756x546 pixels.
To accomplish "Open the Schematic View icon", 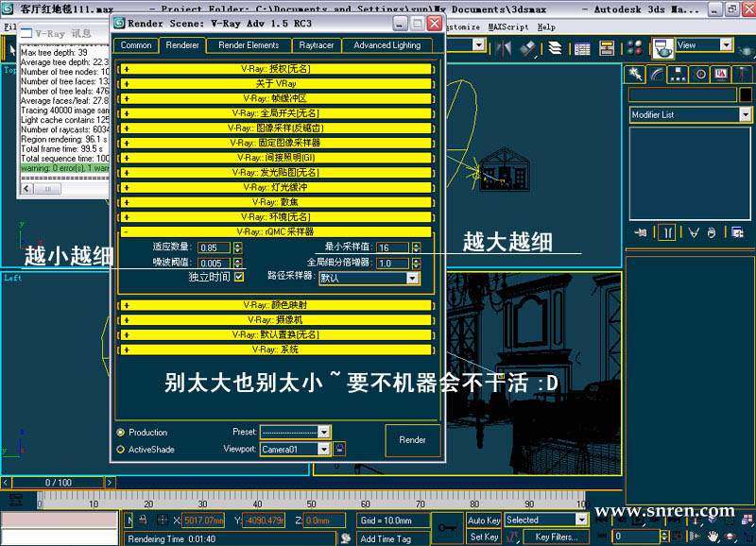I will tap(607, 48).
